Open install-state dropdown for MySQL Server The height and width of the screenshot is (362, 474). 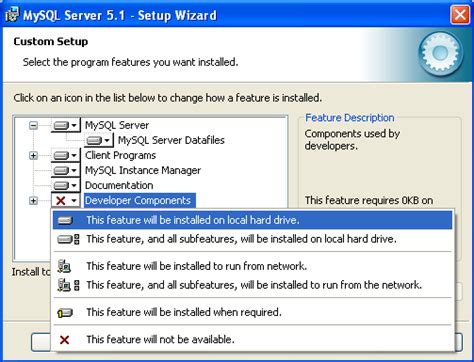click(66, 125)
